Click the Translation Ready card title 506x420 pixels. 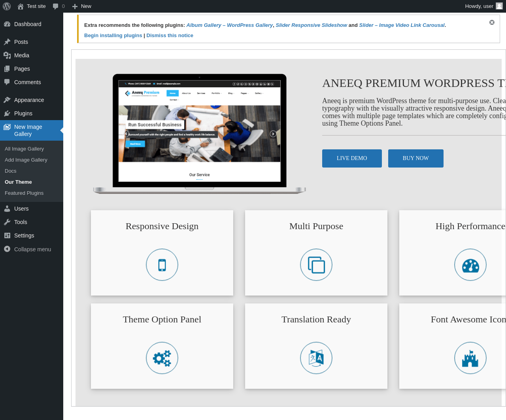coord(316,320)
